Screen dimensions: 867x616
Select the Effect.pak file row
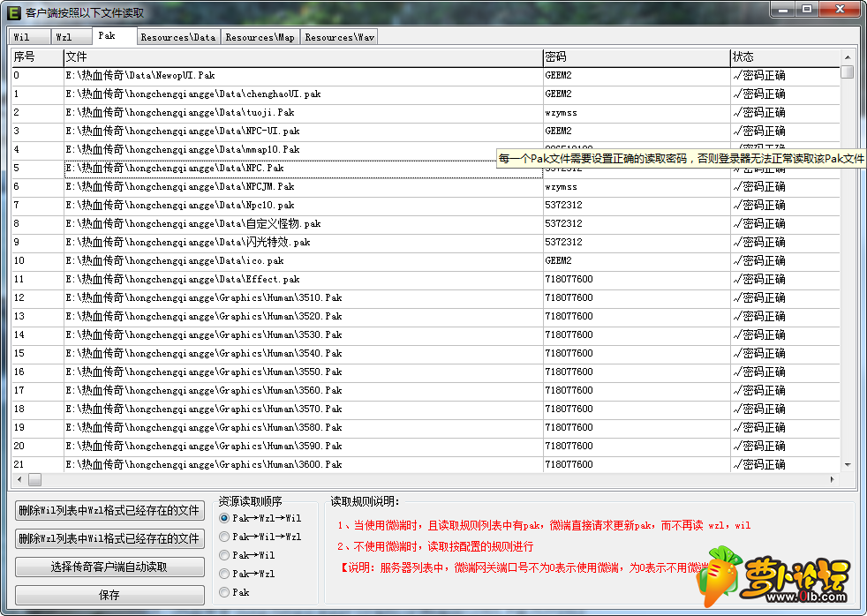426,279
